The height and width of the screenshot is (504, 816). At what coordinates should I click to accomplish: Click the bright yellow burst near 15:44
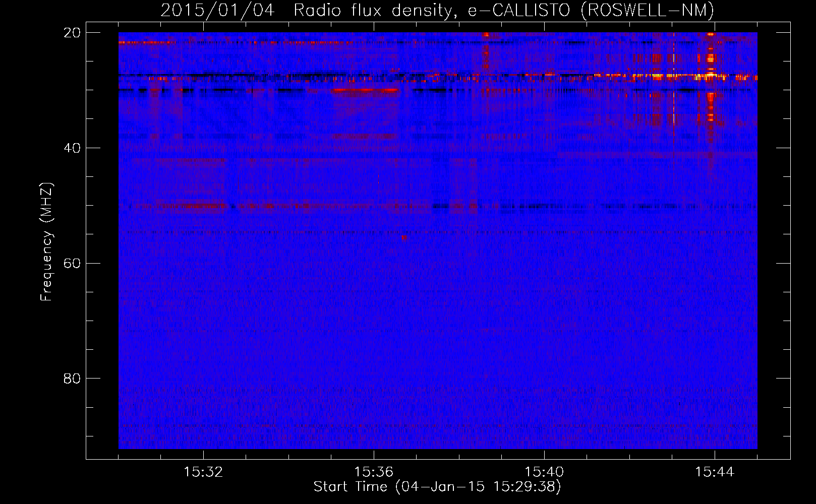[x=711, y=76]
